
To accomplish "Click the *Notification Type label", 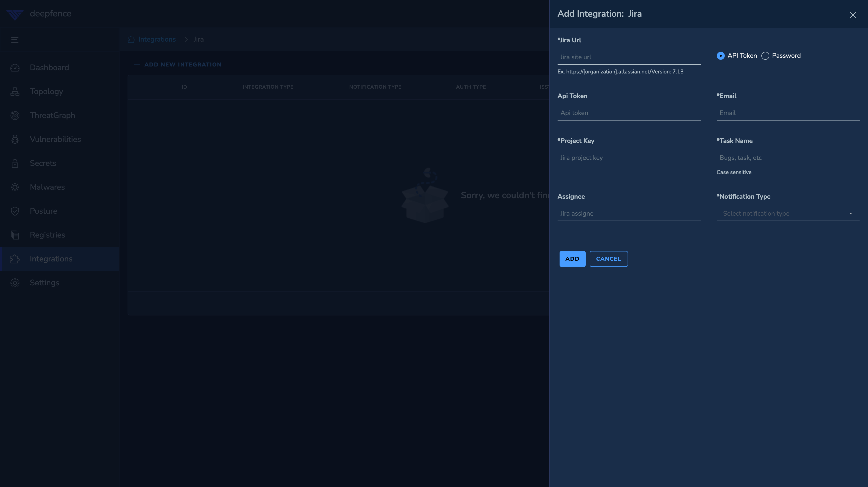I will coord(744,197).
